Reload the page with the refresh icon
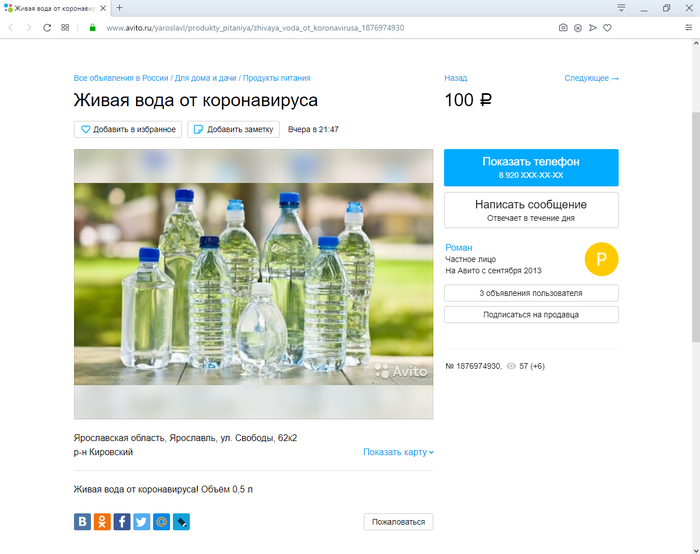700x554 pixels. [x=46, y=28]
